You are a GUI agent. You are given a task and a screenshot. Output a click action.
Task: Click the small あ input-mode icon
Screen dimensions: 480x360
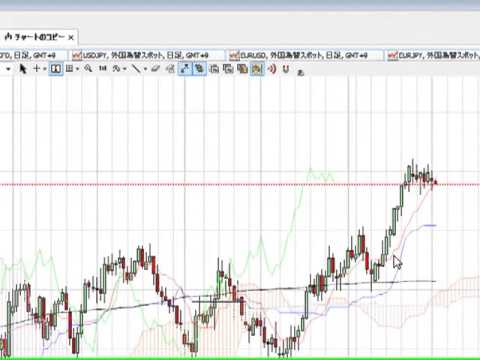pyautogui.click(x=300, y=72)
